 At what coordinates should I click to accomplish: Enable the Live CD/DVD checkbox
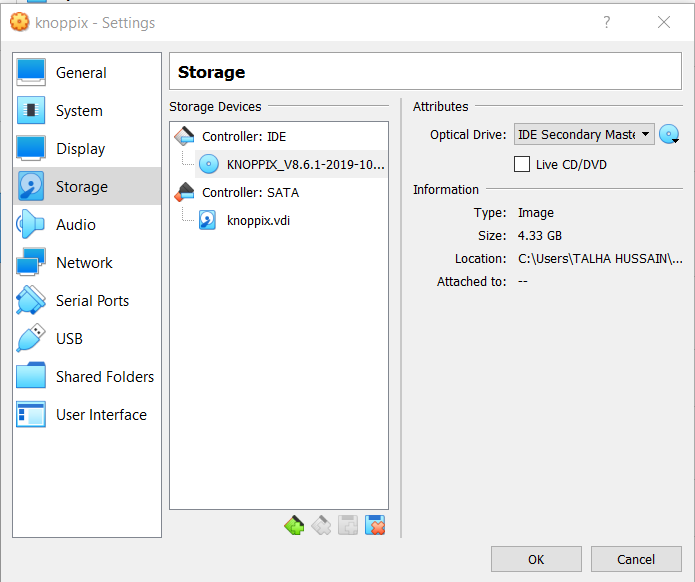click(x=522, y=164)
